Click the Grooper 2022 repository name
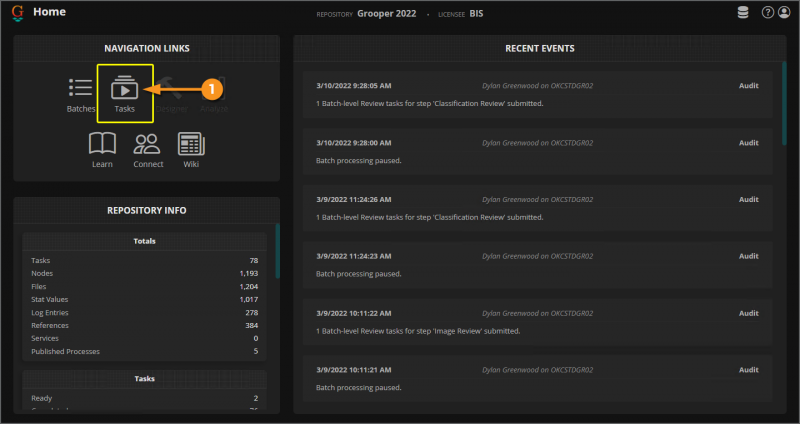 click(386, 14)
